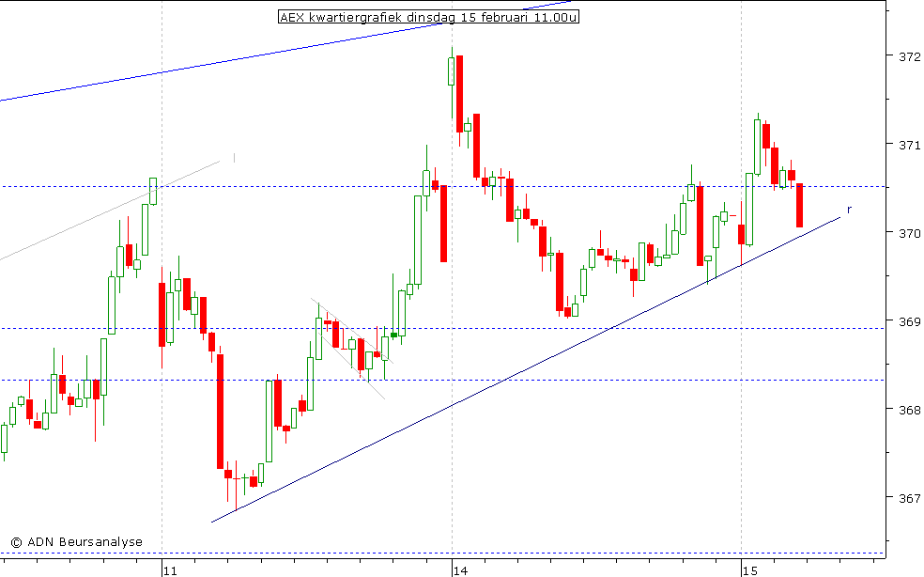
Task: Click the '© ADN Beursanalyse' copyright text
Action: pyautogui.click(x=77, y=541)
